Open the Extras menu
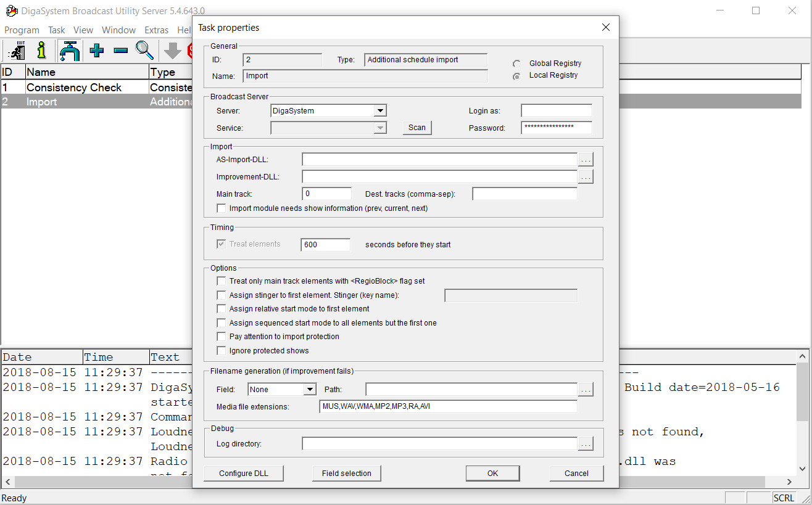812x505 pixels. click(x=156, y=30)
